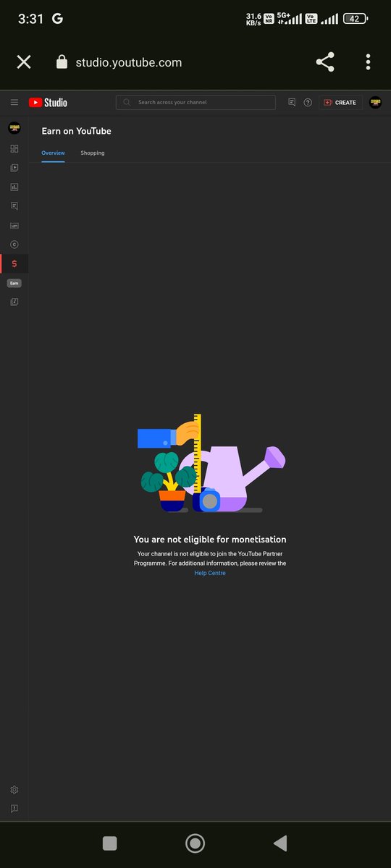Tap the Android home circle button

pyautogui.click(x=195, y=843)
